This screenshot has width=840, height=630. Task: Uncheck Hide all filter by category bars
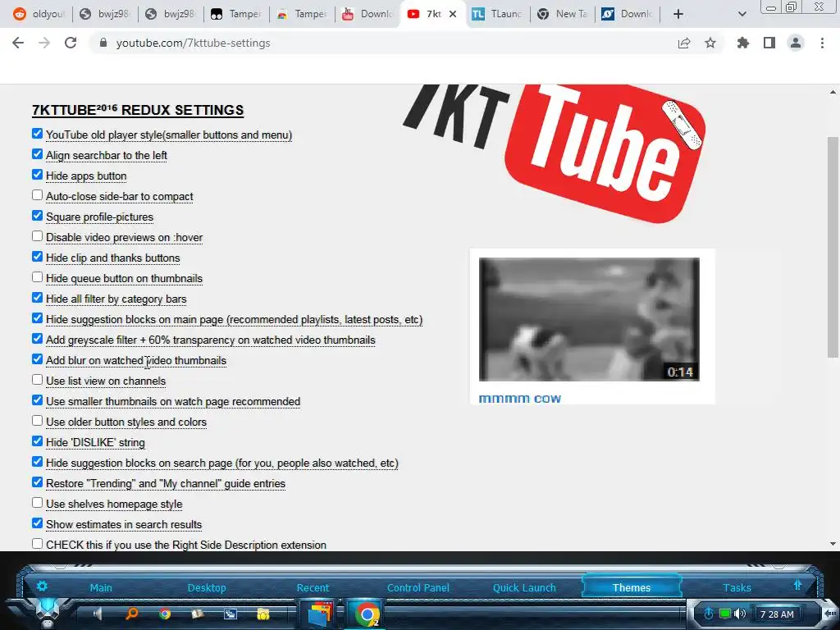tap(37, 297)
